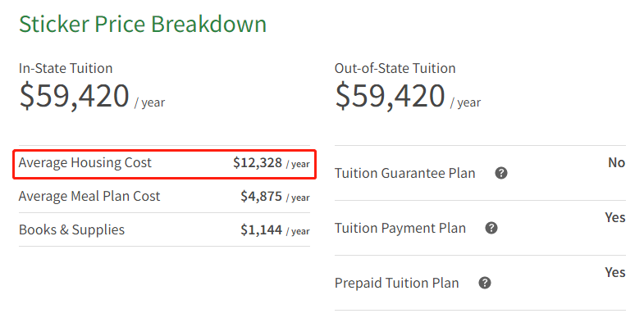Click the In-State $59,420 tuition amount
The width and height of the screenshot is (644, 327).
(x=75, y=96)
